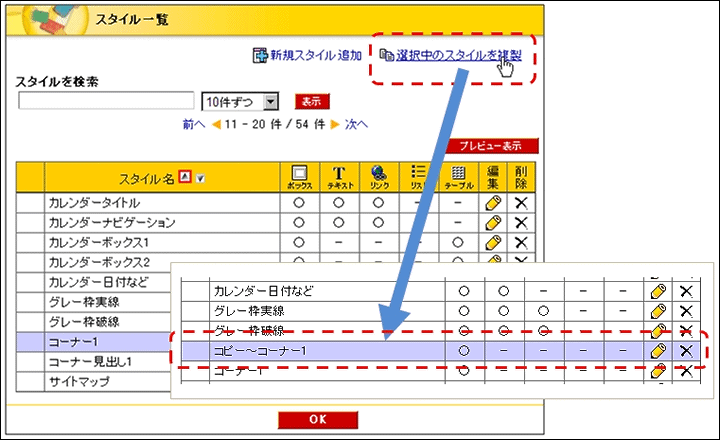Screen dimensions: 720x440
Task: Select the カレンダータイトル row name
Action: pyautogui.click(x=94, y=203)
